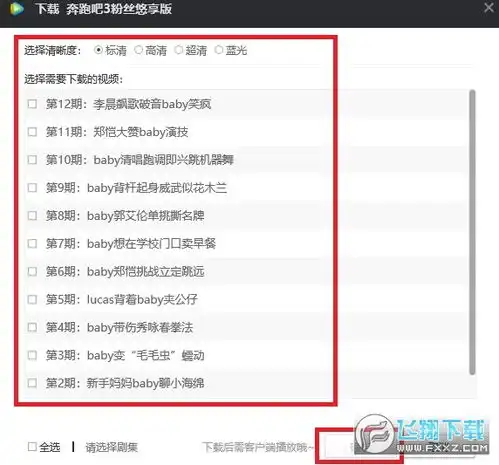Click title lucas背着baby夹公仔

[142, 299]
